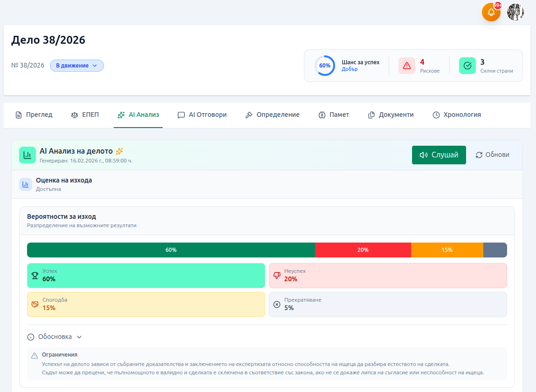The height and width of the screenshot is (392, 536).
Task: Click the 'Добър' rating link
Action: (350, 69)
